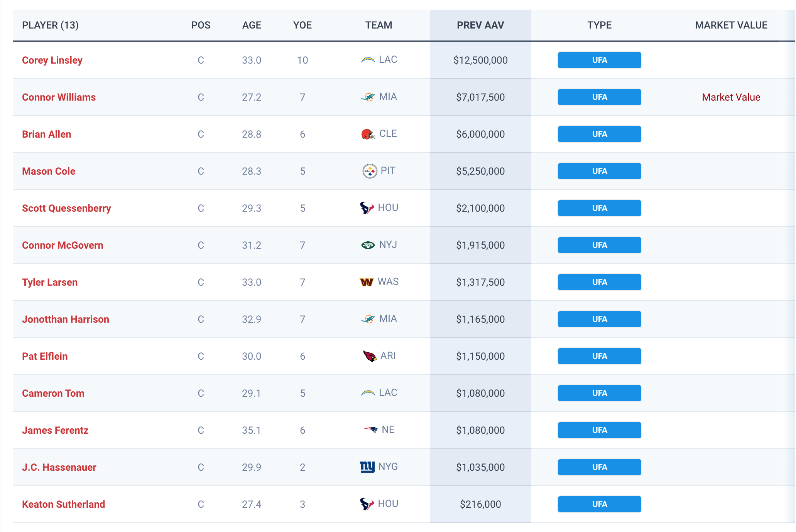Sort by the AGE column header
796x532 pixels.
point(252,25)
